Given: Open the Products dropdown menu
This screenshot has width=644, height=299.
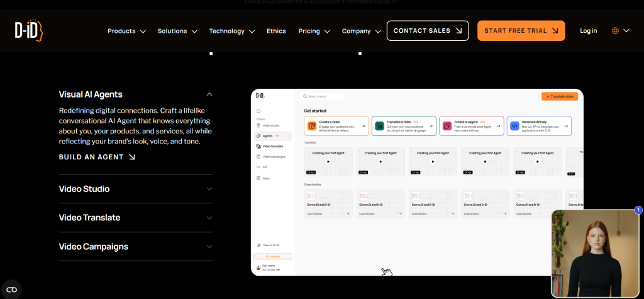Looking at the screenshot, I should point(126,31).
